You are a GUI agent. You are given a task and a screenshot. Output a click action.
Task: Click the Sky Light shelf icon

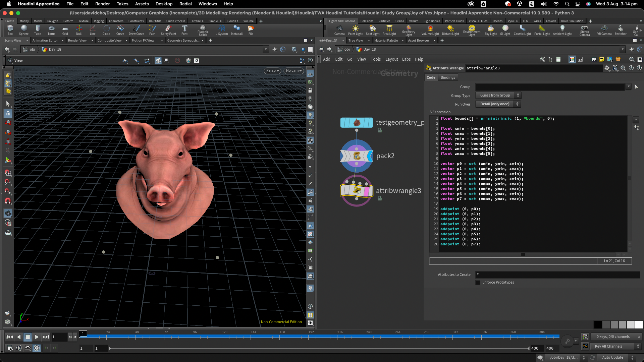(490, 29)
